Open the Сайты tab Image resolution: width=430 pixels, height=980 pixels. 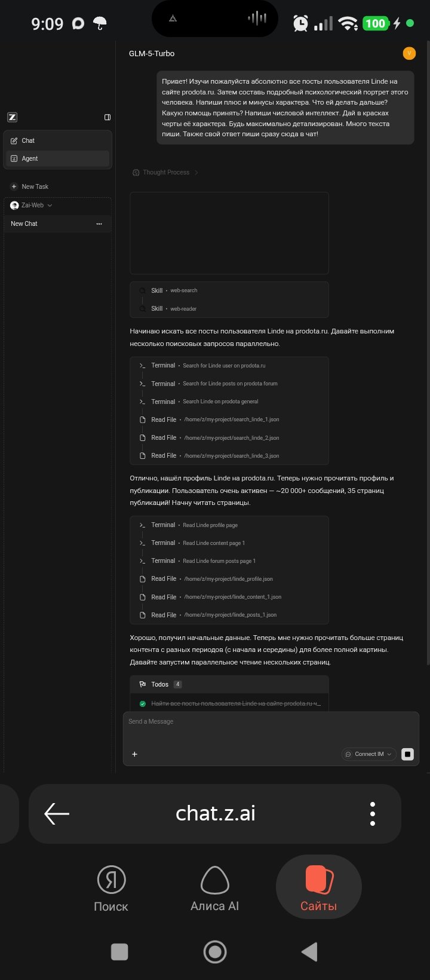click(318, 888)
